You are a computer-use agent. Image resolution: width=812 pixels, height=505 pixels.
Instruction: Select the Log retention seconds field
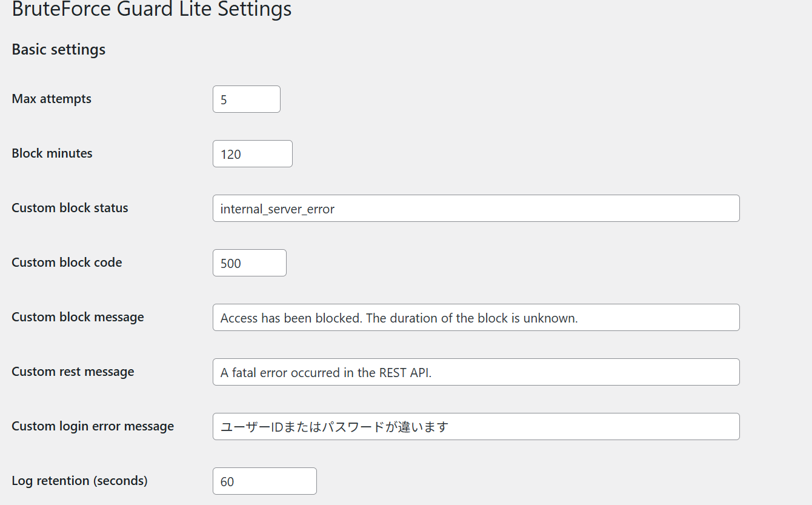click(264, 481)
